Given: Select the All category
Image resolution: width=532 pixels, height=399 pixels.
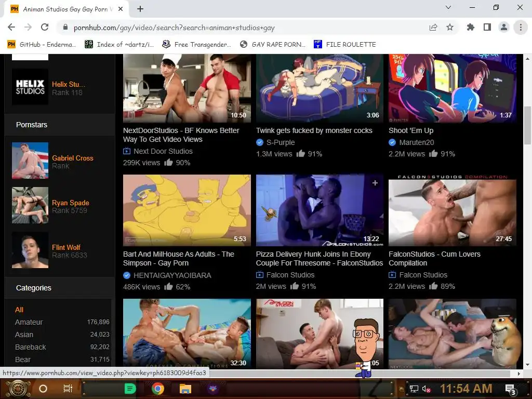Looking at the screenshot, I should (19, 310).
